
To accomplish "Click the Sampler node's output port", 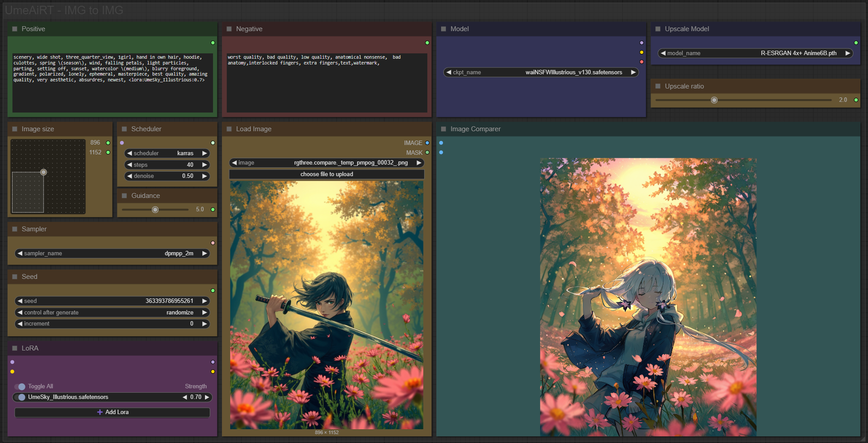I will pos(213,243).
